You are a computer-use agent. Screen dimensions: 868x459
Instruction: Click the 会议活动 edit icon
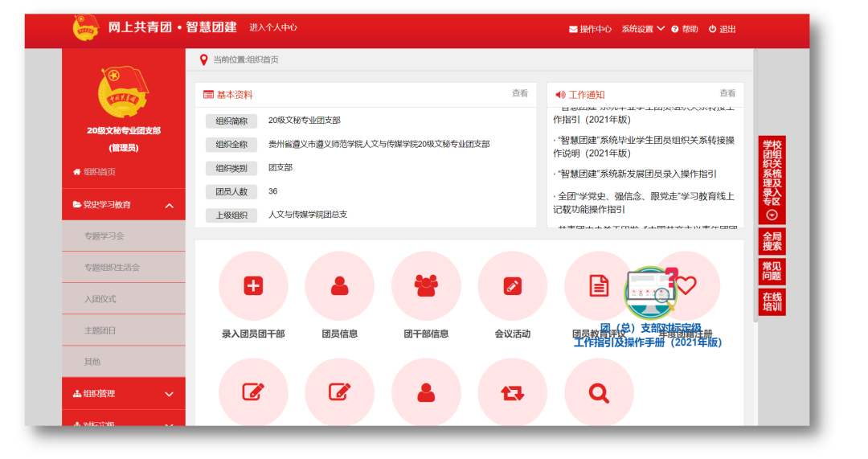tap(512, 285)
